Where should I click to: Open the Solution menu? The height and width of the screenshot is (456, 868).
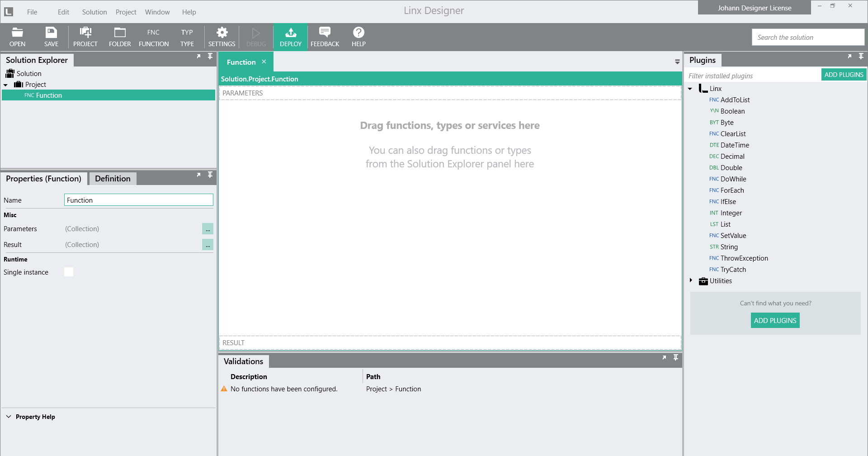(94, 12)
